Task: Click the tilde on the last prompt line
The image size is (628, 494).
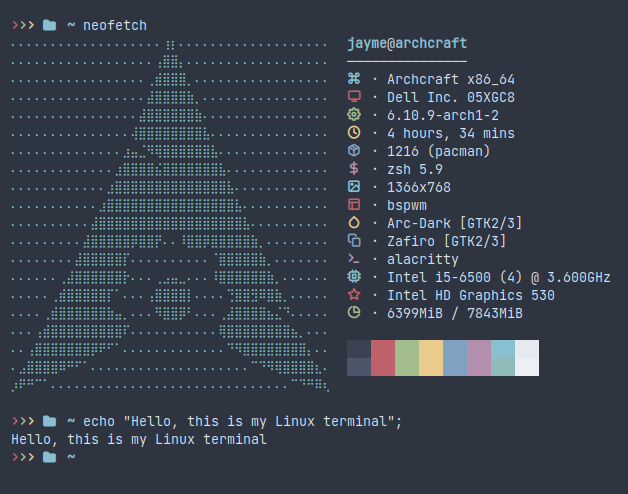Action: 71,456
